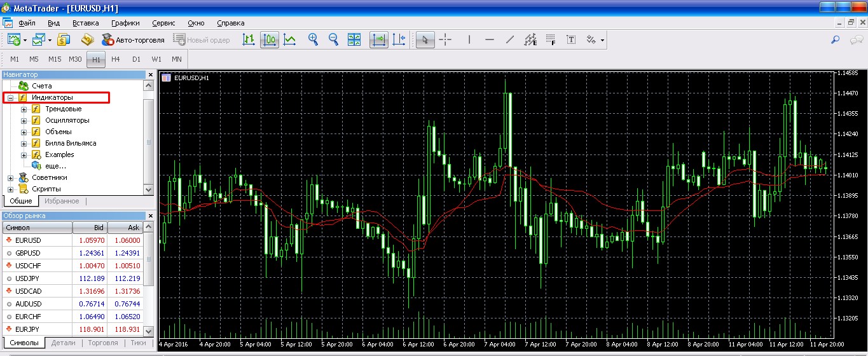Screen dimensions: 868x356
Task: Select the crosshair tool
Action: coord(445,40)
